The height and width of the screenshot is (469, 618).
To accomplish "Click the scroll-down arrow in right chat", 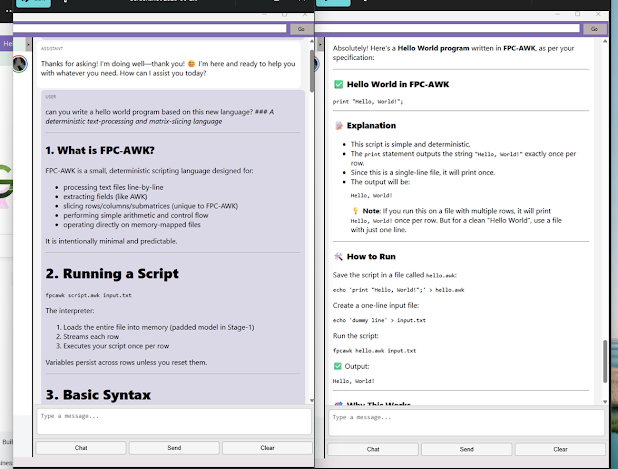I will click(x=605, y=402).
